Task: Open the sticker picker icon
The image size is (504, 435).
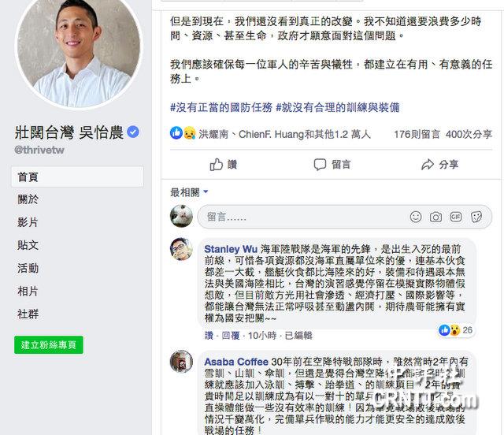Action: pyautogui.click(x=476, y=217)
